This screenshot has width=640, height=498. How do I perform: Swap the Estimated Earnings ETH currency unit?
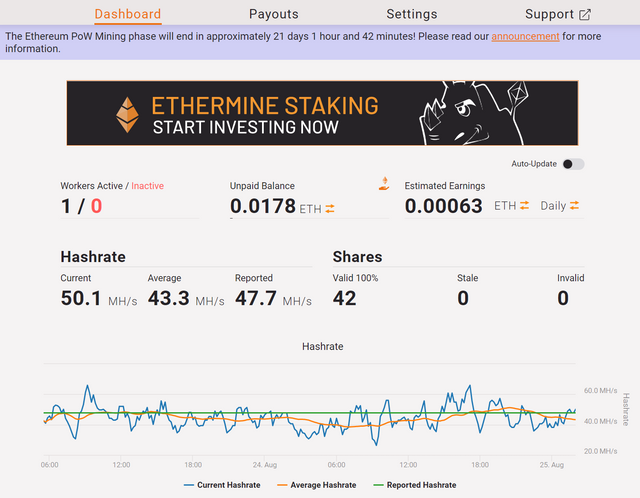tap(524, 205)
